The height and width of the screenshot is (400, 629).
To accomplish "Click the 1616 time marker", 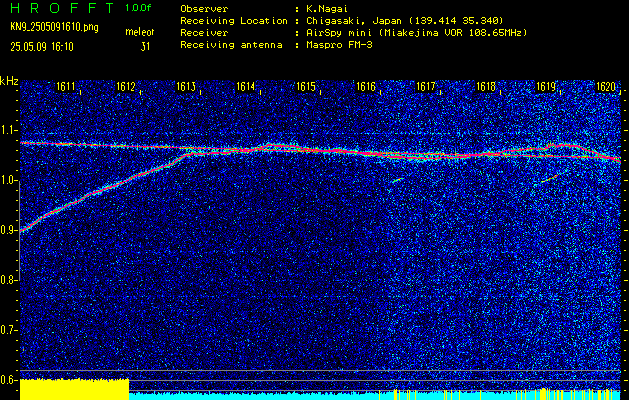I will click(366, 86).
